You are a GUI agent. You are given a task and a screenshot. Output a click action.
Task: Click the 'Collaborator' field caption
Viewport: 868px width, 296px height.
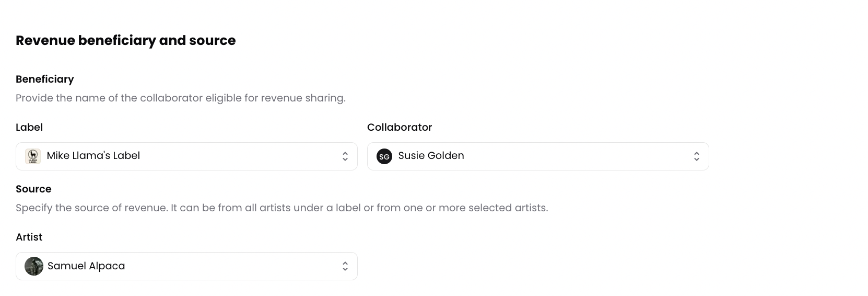point(400,127)
